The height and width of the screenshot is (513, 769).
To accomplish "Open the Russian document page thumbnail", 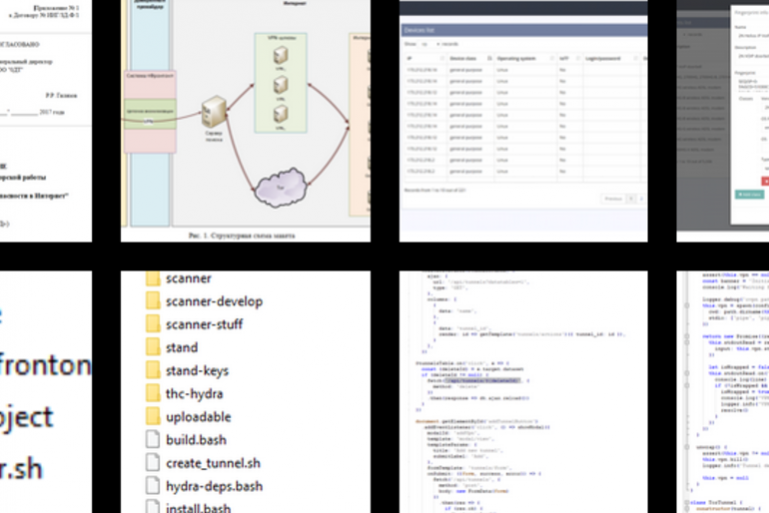I will tap(45, 120).
